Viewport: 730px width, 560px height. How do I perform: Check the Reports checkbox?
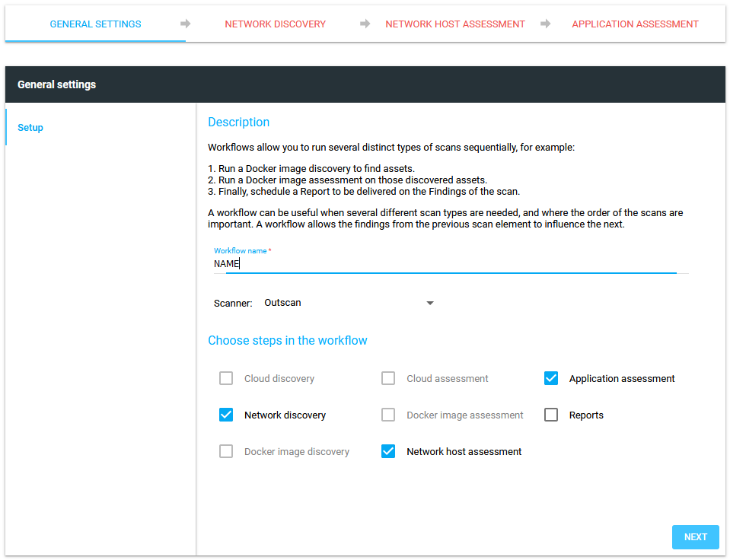pyautogui.click(x=550, y=414)
